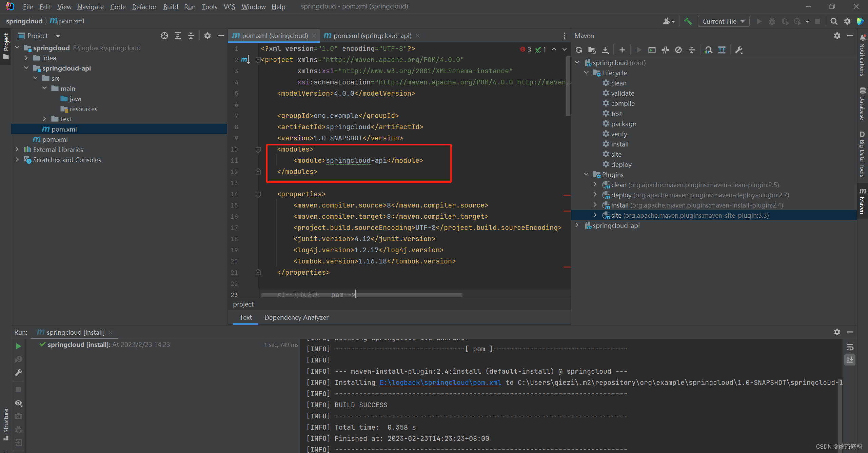
Task: Expand springcloud-api node in Maven panel
Action: point(577,225)
